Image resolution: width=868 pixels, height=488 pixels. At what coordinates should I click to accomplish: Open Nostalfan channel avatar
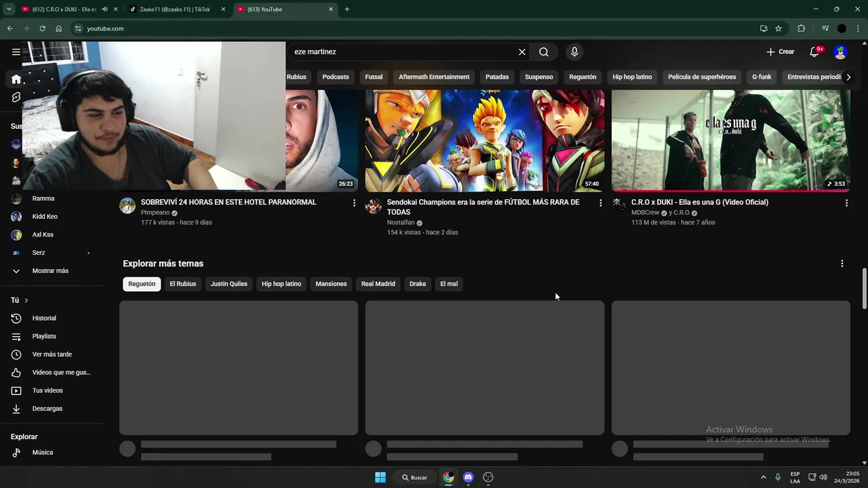coord(374,206)
